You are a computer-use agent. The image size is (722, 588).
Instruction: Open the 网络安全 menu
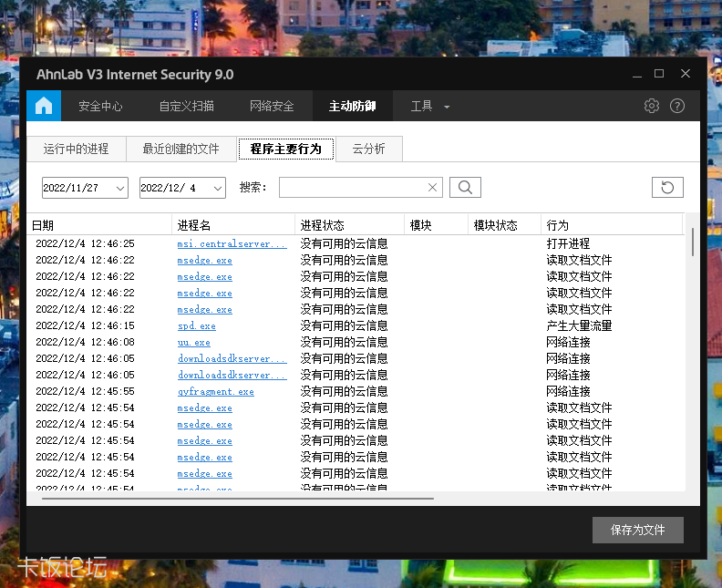272,106
